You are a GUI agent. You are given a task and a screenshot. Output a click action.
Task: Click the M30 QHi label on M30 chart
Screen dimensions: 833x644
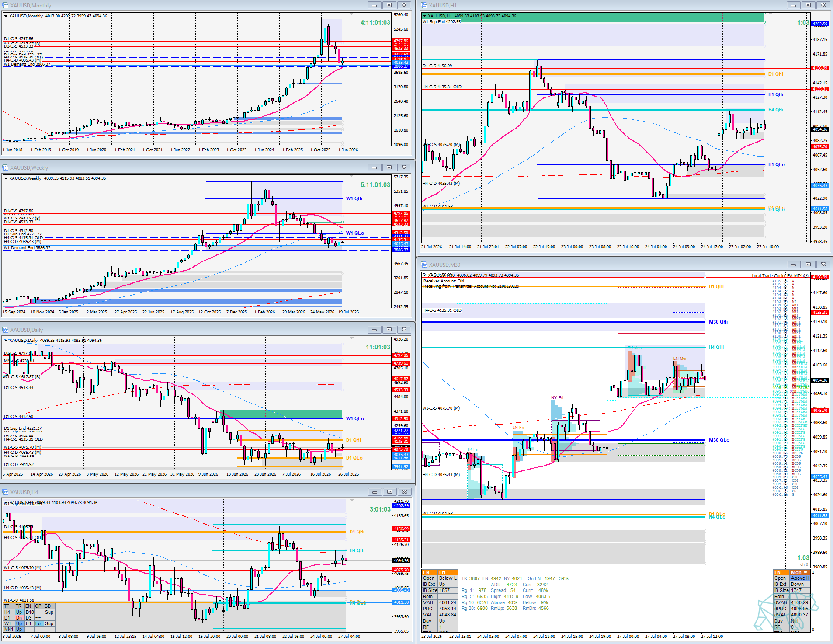[x=718, y=322]
